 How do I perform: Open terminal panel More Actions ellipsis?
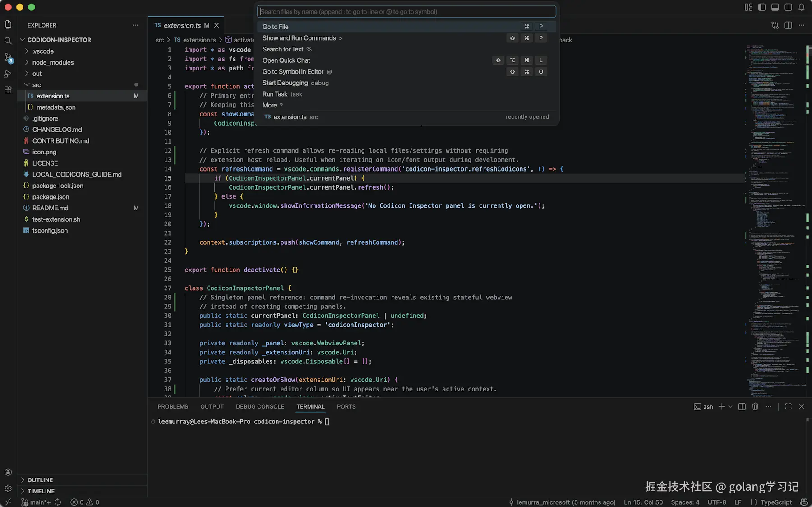(769, 407)
